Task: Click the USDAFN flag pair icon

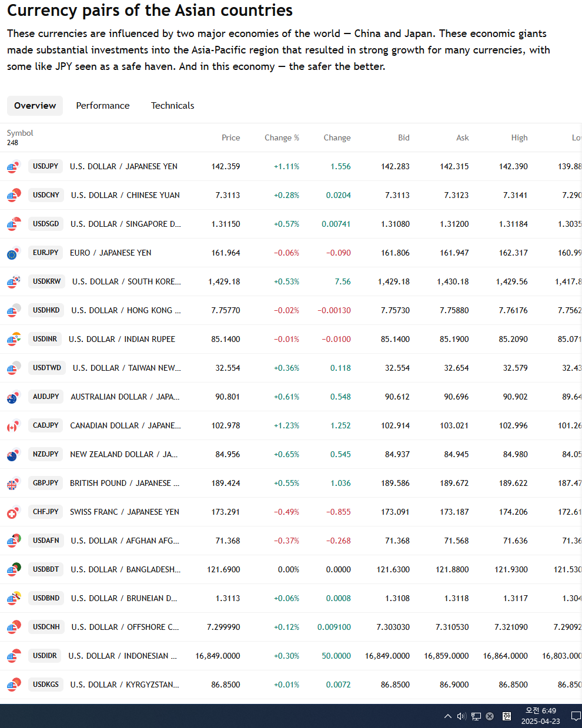Action: (x=14, y=541)
